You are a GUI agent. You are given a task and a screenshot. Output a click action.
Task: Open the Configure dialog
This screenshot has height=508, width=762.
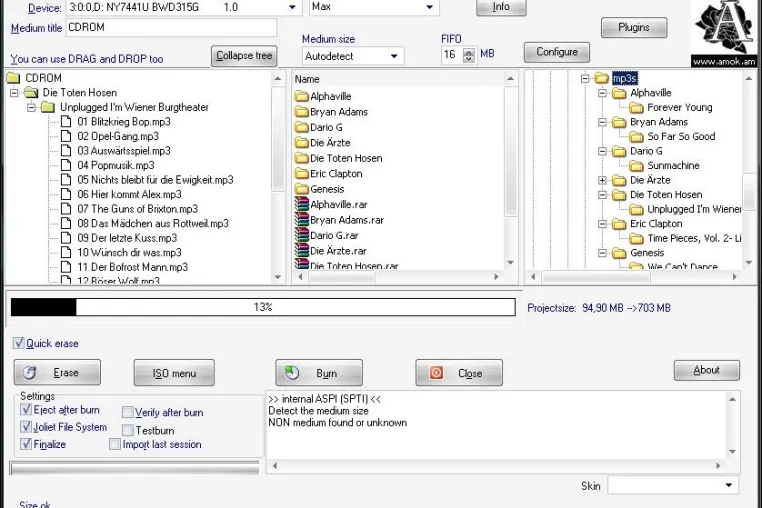pyautogui.click(x=557, y=52)
